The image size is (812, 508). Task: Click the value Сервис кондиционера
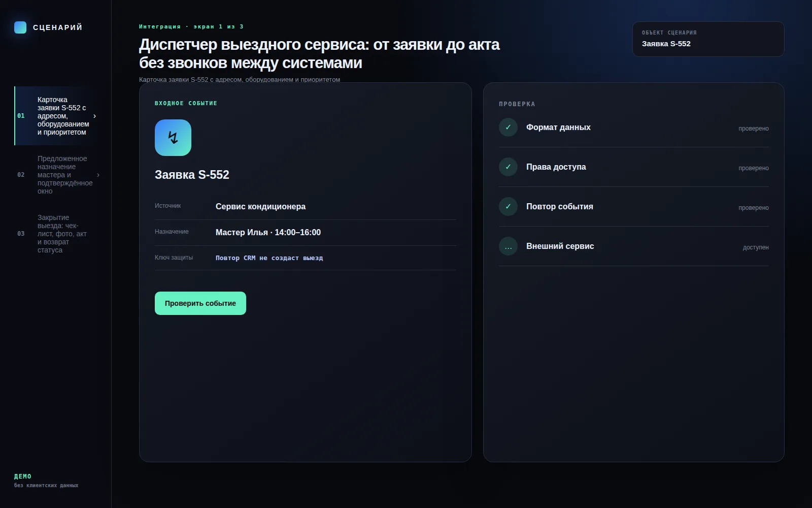pos(260,207)
